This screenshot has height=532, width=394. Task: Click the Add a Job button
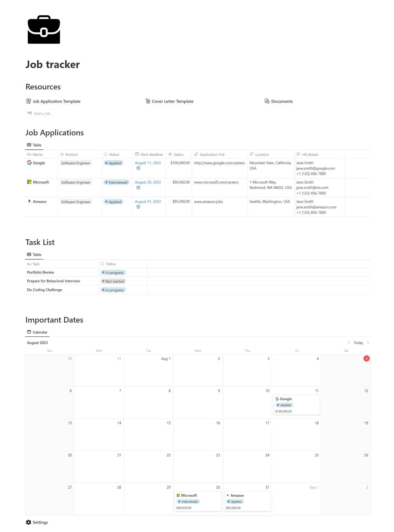39,113
